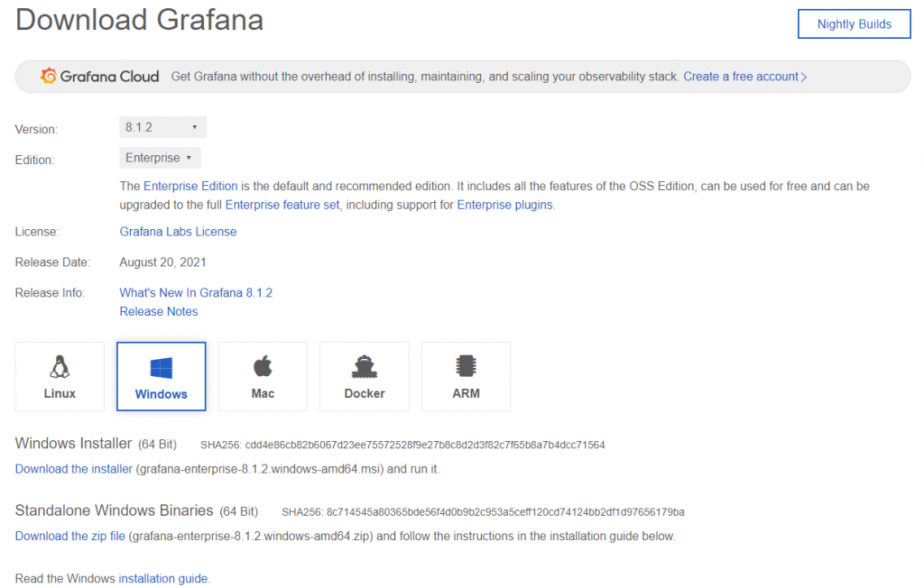Open the Release Notes link

pos(159,312)
